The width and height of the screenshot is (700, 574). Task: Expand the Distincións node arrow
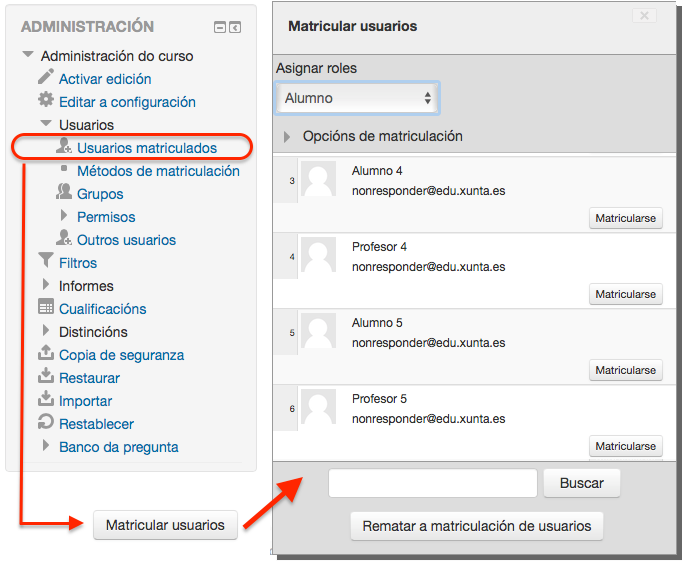tap(46, 330)
